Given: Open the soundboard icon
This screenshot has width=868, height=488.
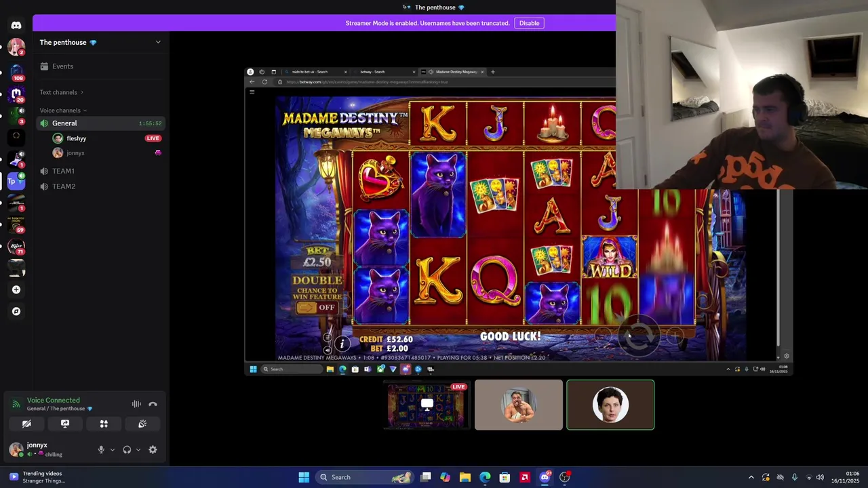Looking at the screenshot, I should point(142,424).
